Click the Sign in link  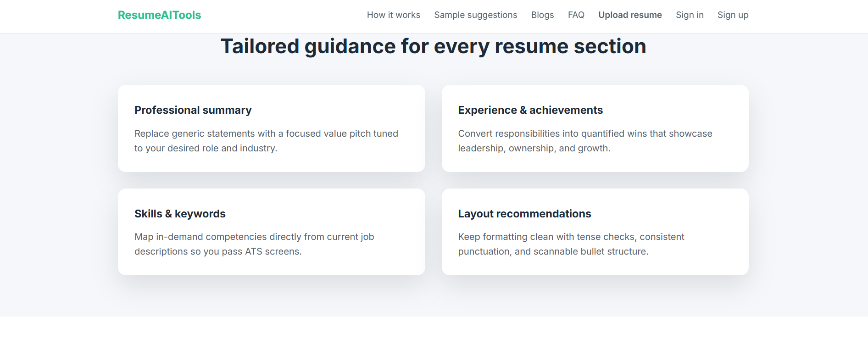690,15
